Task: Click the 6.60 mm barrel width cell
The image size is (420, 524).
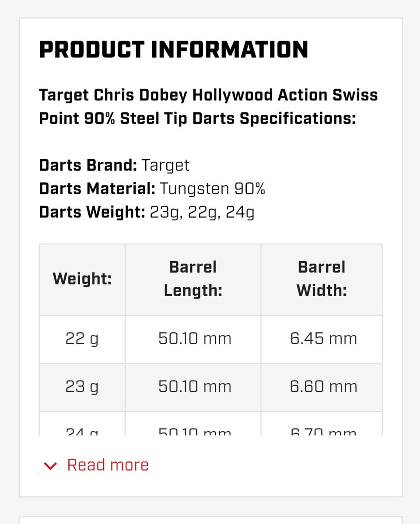Action: click(323, 387)
